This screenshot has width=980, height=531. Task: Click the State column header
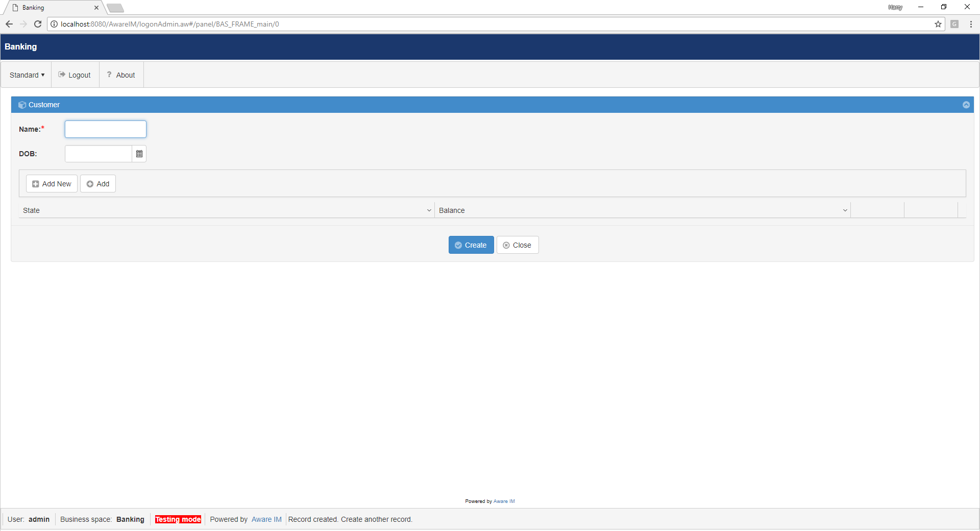tap(227, 210)
